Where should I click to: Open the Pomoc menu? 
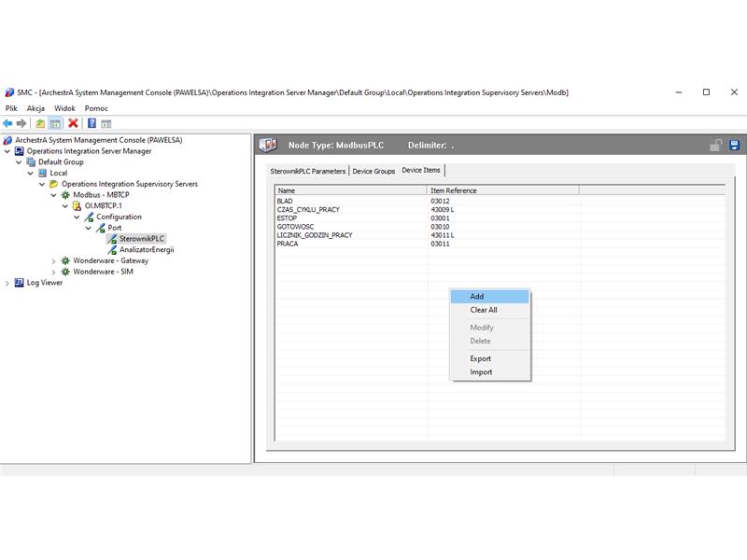(96, 108)
